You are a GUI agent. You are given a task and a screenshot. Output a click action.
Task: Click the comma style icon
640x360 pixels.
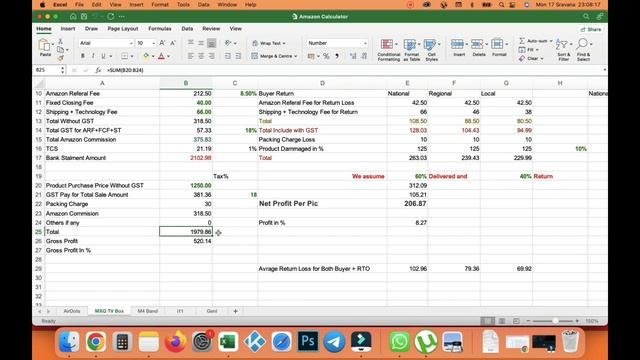click(x=337, y=56)
